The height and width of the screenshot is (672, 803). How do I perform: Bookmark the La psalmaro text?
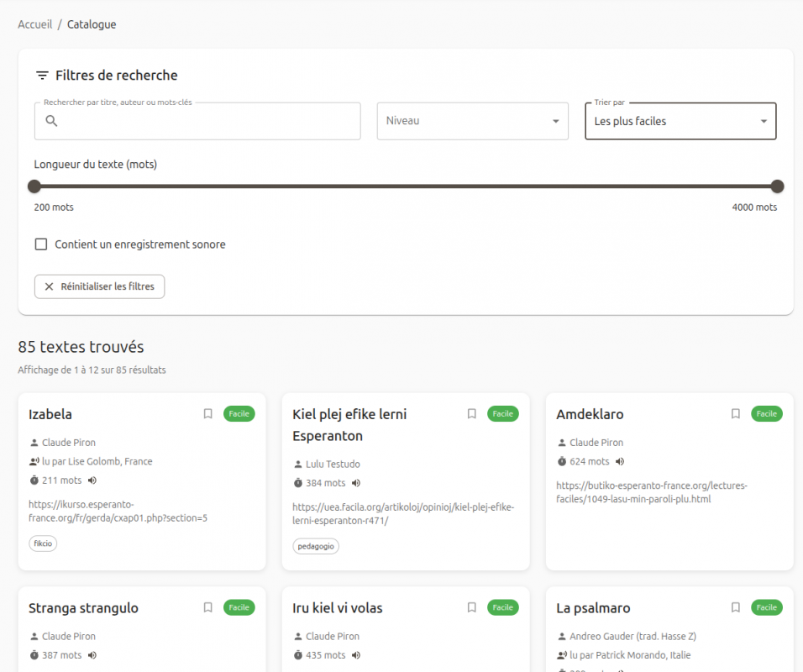tap(736, 608)
